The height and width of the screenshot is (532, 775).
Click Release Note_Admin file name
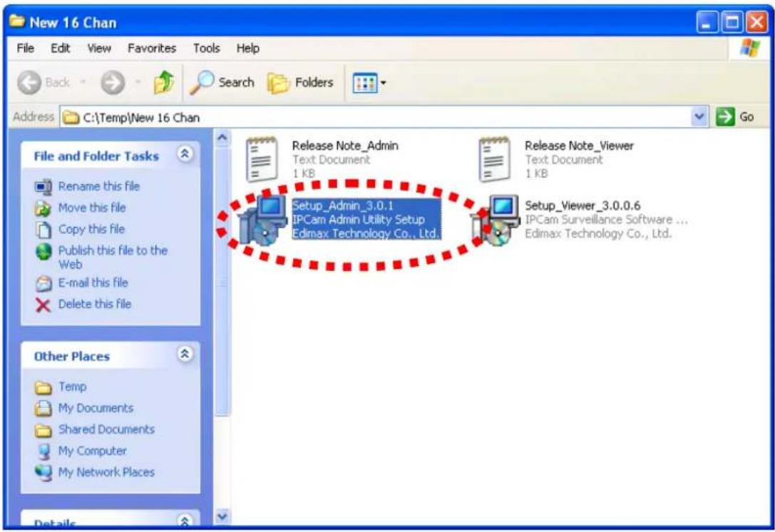(x=345, y=146)
